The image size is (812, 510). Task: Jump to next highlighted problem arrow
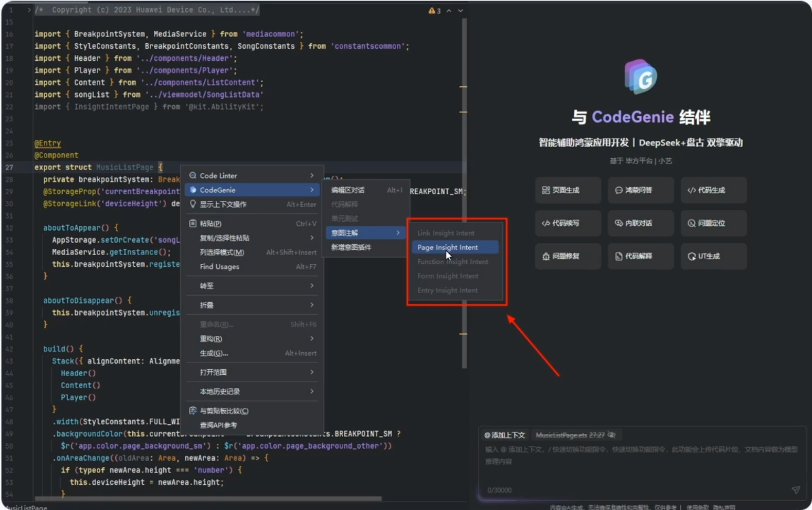coord(461,10)
